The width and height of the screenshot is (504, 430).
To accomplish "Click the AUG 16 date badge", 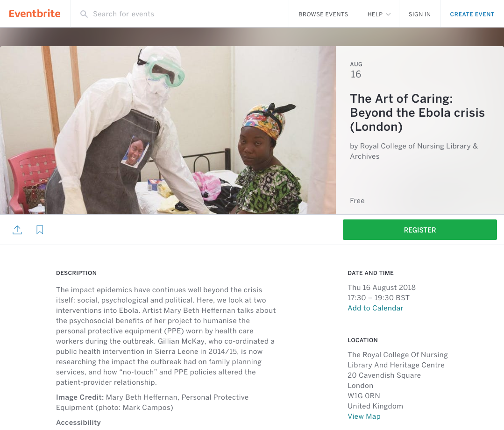I will pyautogui.click(x=356, y=70).
